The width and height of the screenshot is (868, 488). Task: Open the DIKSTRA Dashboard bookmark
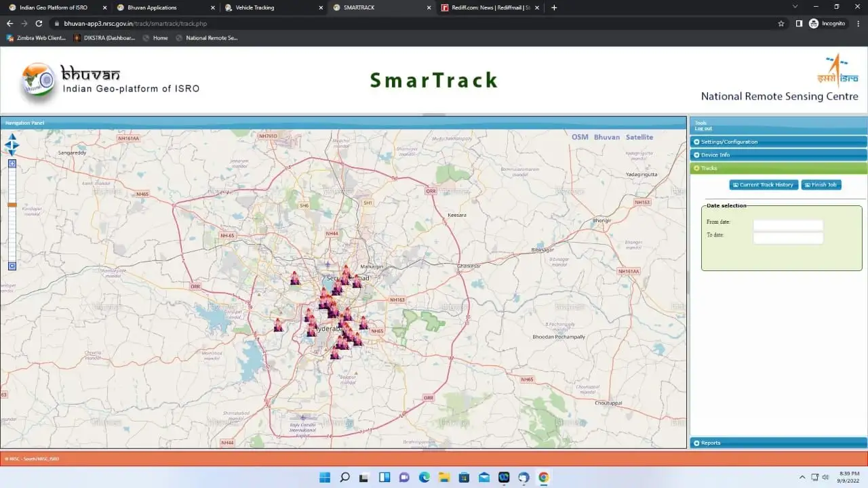pyautogui.click(x=104, y=38)
